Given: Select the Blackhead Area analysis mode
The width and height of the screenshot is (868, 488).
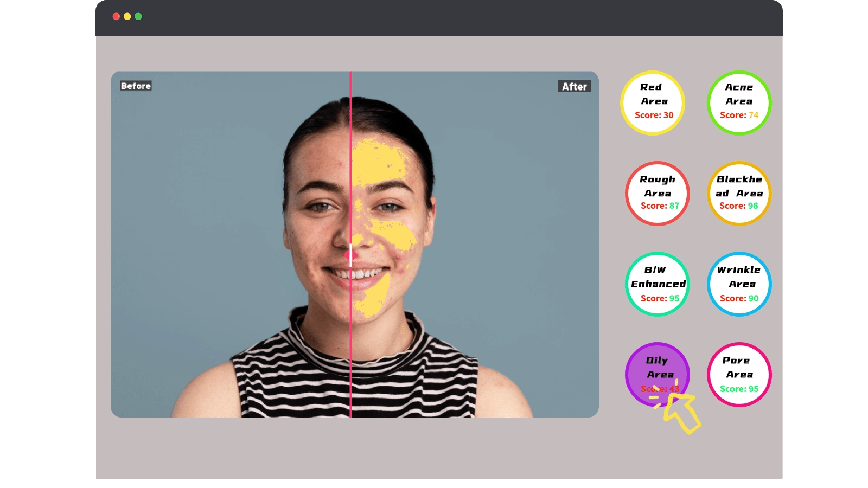Looking at the screenshot, I should pos(739,193).
